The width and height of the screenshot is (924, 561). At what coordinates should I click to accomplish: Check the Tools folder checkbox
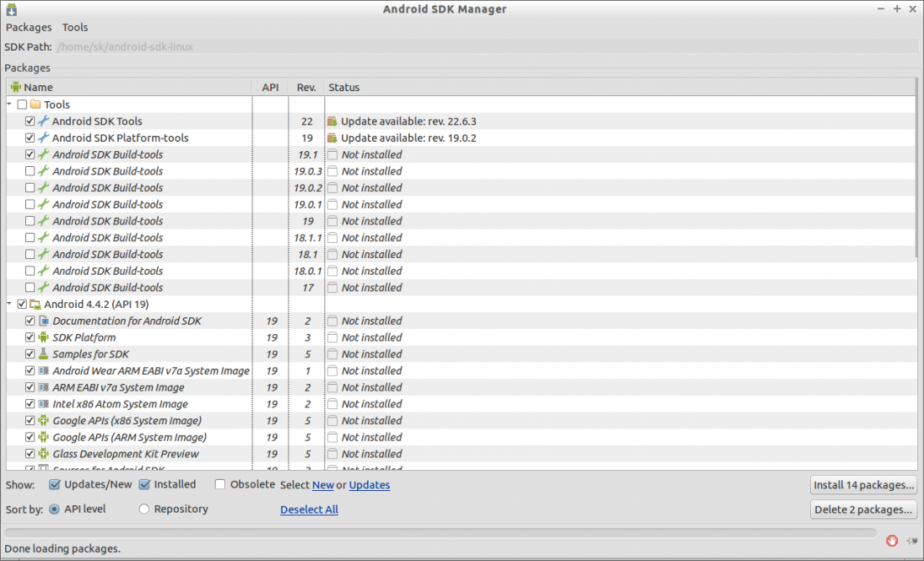click(22, 105)
